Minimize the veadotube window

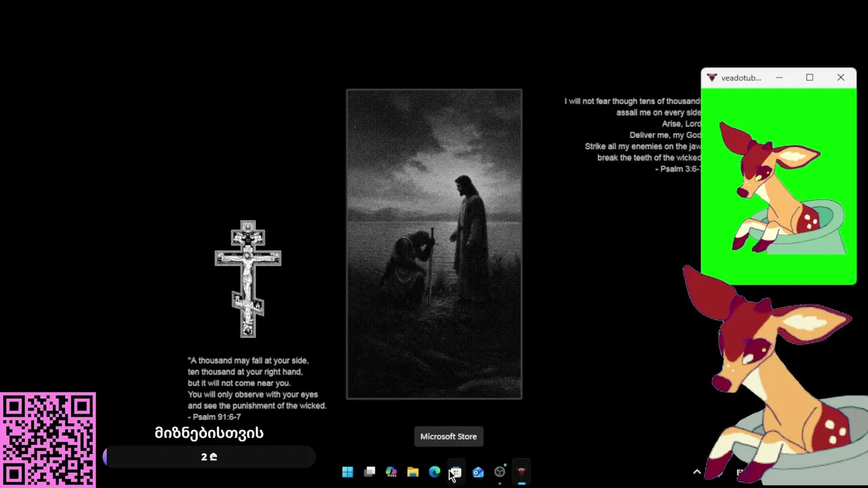(x=779, y=78)
